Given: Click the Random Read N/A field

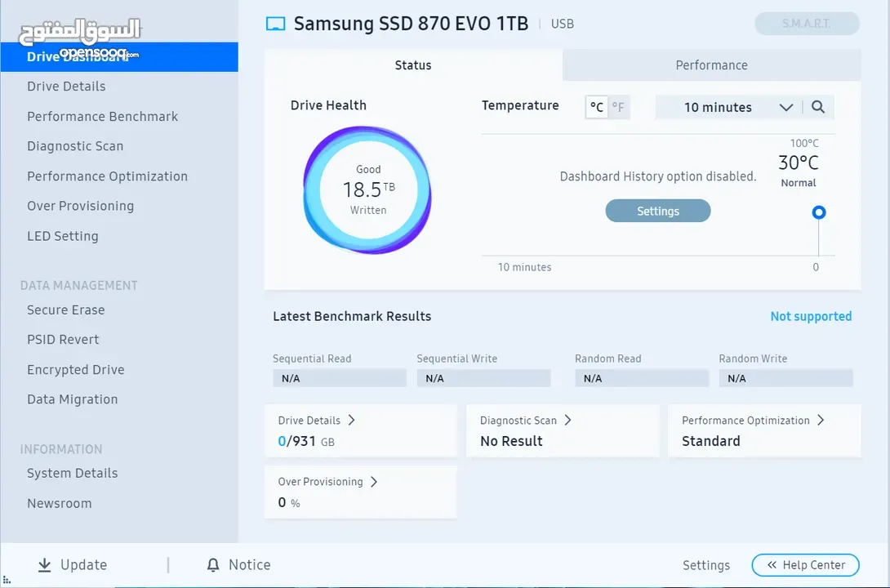Looking at the screenshot, I should [x=642, y=378].
